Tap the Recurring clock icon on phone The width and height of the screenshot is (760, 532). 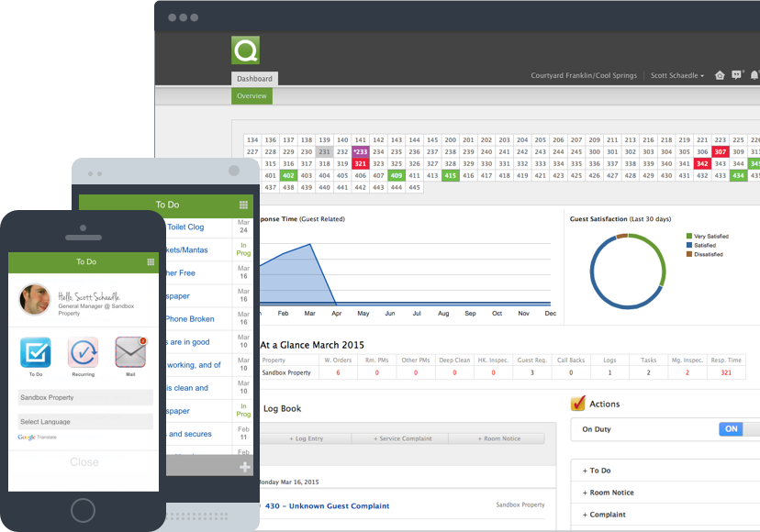tap(83, 353)
